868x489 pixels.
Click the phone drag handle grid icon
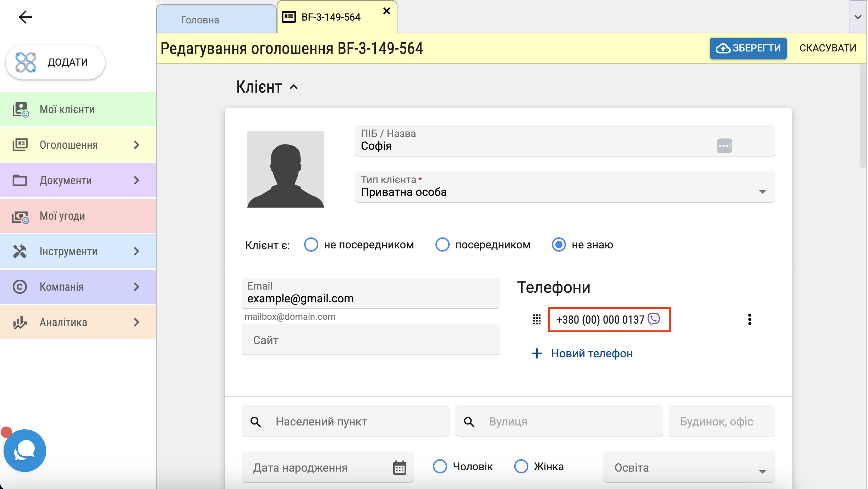pyautogui.click(x=537, y=320)
